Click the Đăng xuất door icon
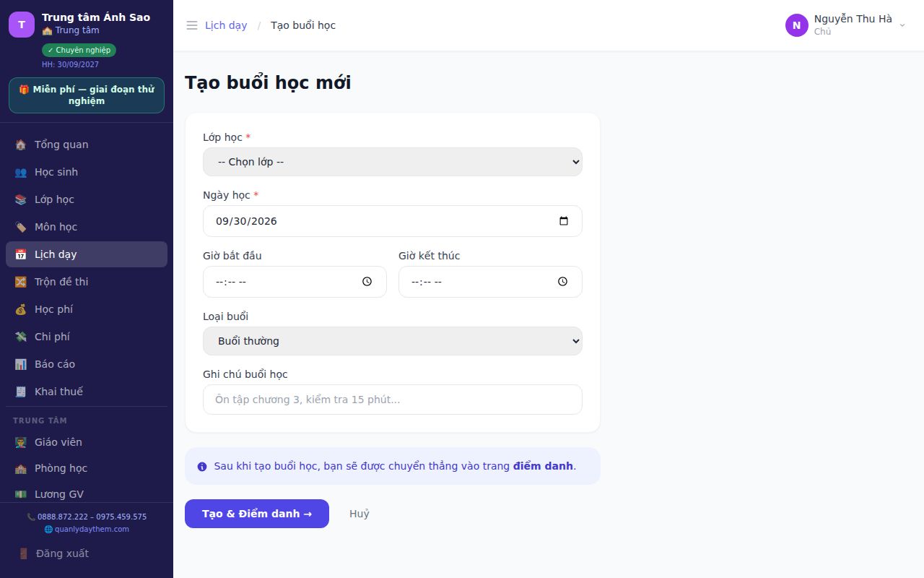This screenshot has height=578, width=924. click(x=24, y=553)
